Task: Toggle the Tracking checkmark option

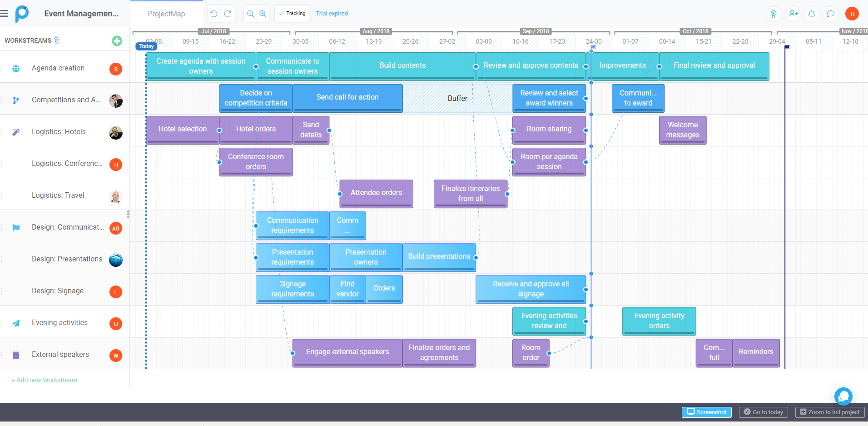Action: point(292,14)
